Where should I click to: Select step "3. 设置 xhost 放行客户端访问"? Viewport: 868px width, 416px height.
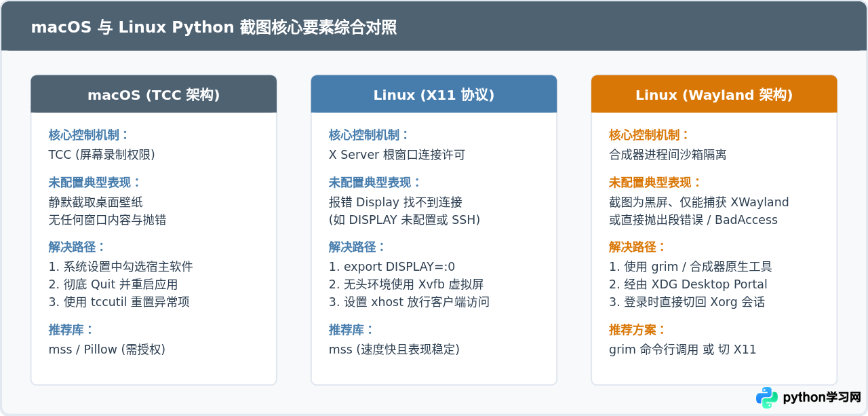[x=409, y=302]
